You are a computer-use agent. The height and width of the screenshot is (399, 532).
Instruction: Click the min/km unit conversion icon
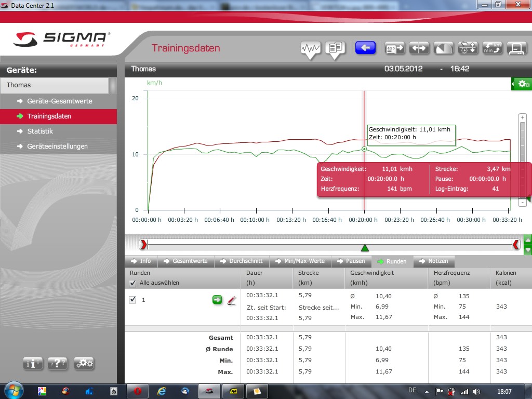click(492, 48)
